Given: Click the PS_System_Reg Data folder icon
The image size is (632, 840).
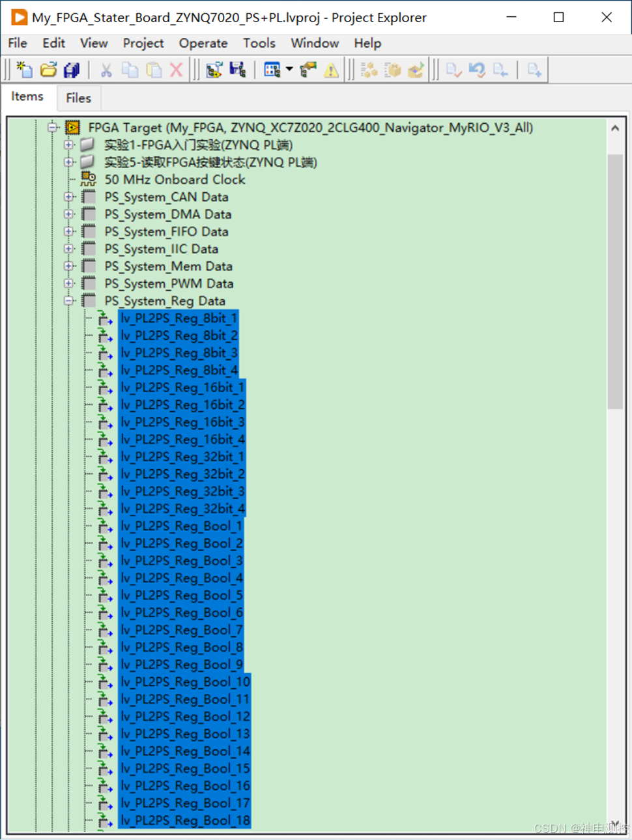Looking at the screenshot, I should point(89,301).
